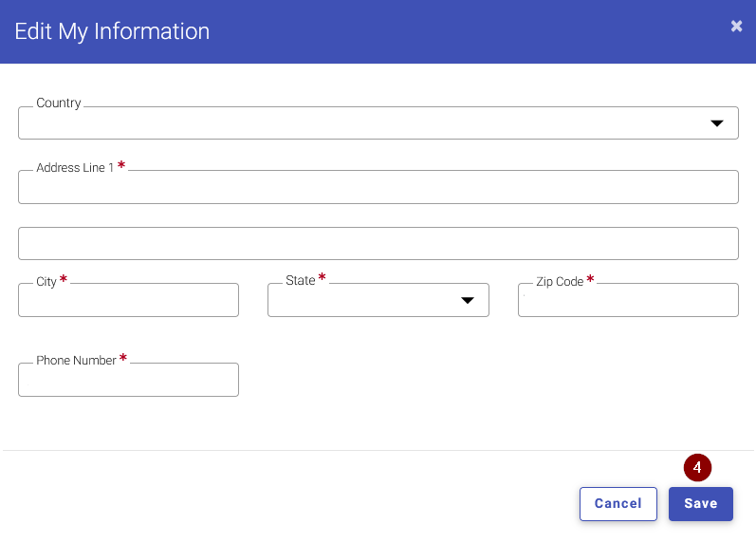Click the Phone Number label text
The height and width of the screenshot is (543, 756).
pyautogui.click(x=76, y=361)
